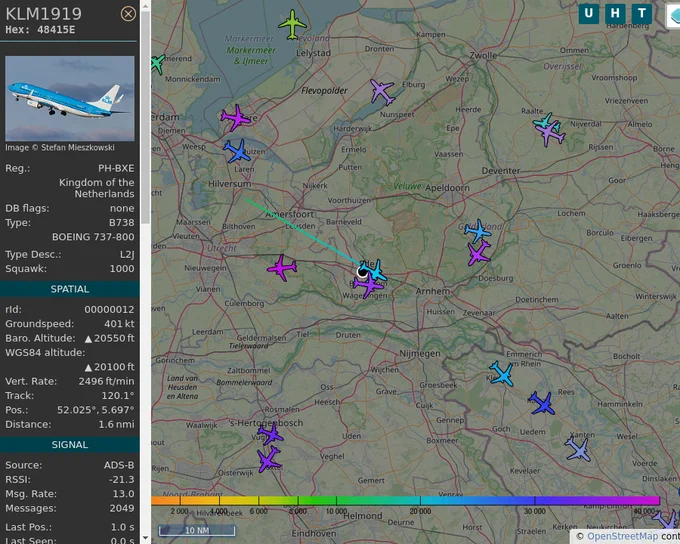
Task: Click the Groundspeed value 401 kt
Action: pos(119,324)
